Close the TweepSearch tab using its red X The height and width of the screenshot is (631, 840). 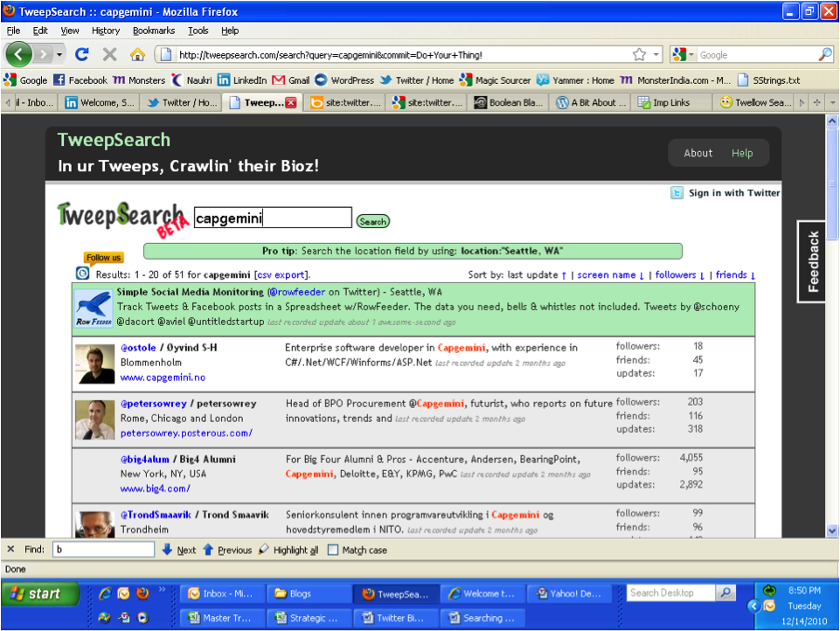click(x=291, y=103)
